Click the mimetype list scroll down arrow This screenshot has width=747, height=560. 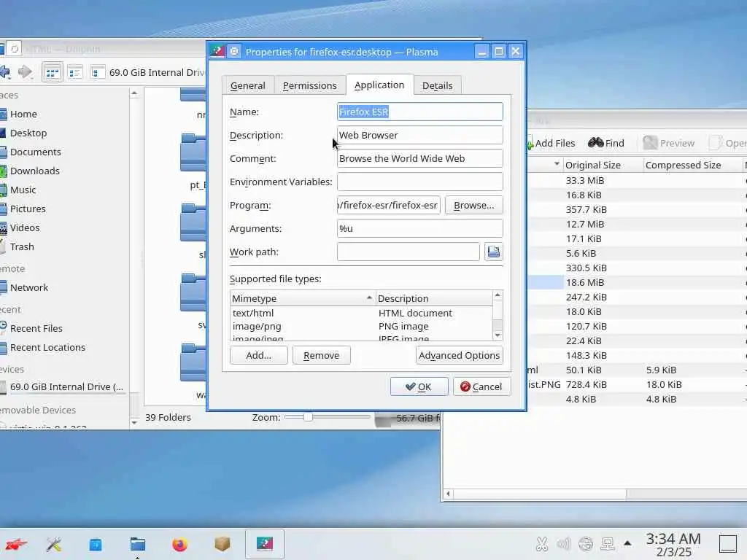(x=498, y=335)
